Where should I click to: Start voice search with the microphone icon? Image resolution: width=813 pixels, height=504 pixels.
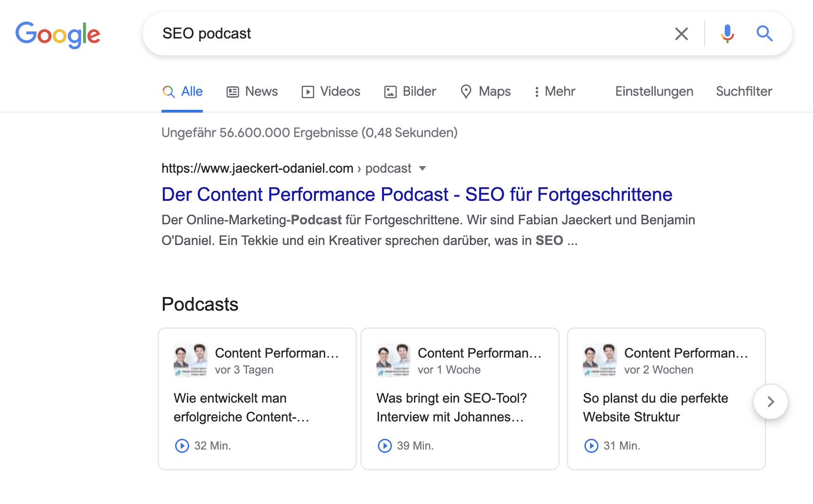pos(727,34)
